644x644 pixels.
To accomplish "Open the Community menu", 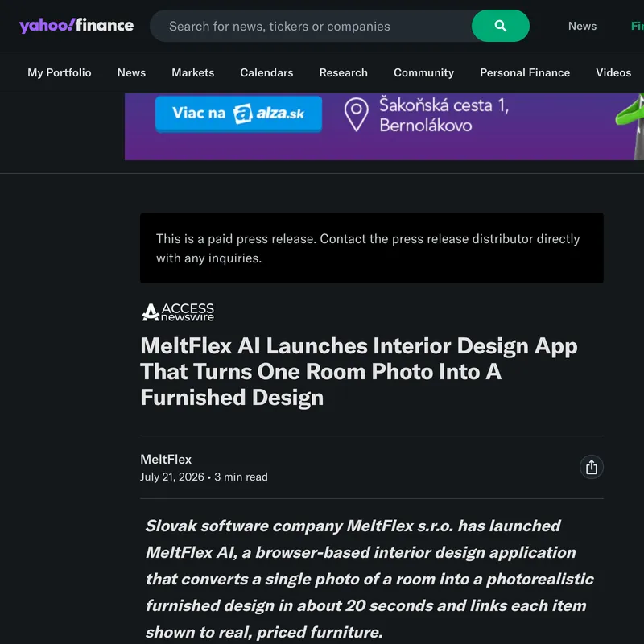I will [424, 72].
